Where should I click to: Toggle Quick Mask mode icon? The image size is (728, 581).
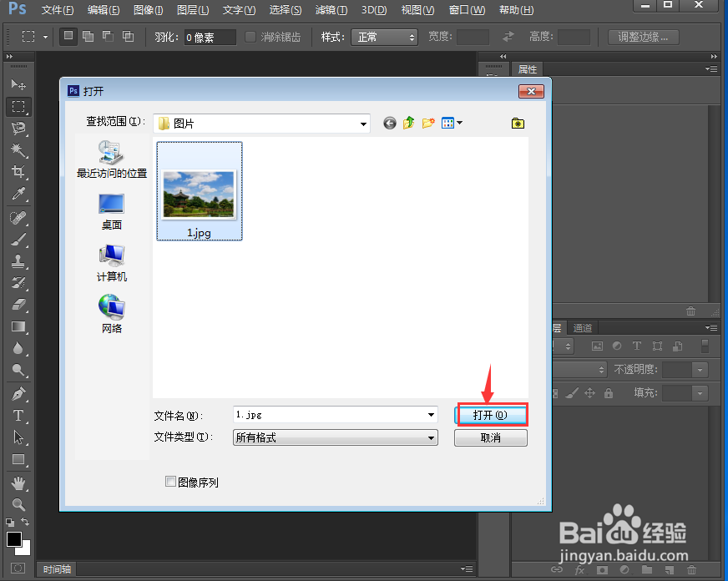[x=18, y=568]
